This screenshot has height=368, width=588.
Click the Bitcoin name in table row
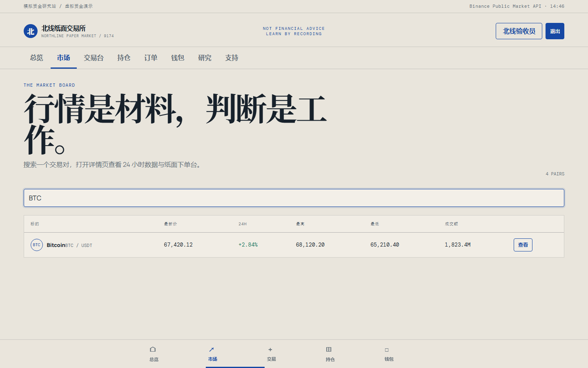tap(56, 245)
